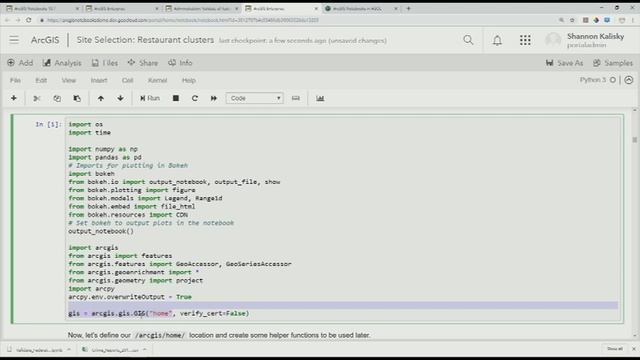This screenshot has width=640, height=360.
Task: Expand options for the first downloaded file
Action: tap(69, 350)
